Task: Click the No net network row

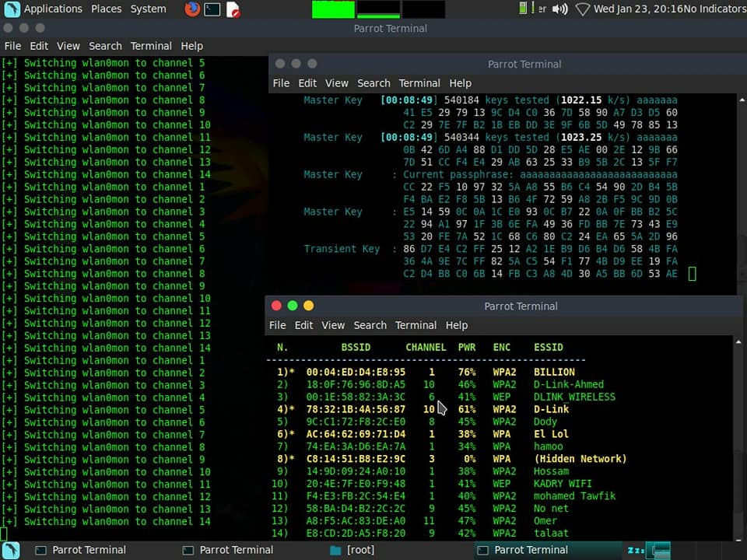Action: (420, 508)
